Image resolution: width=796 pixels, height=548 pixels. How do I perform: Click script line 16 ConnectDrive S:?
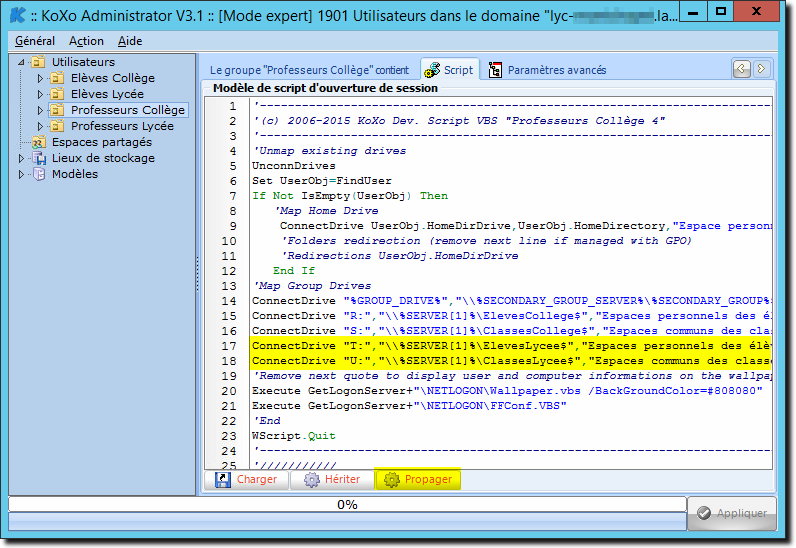coord(512,331)
